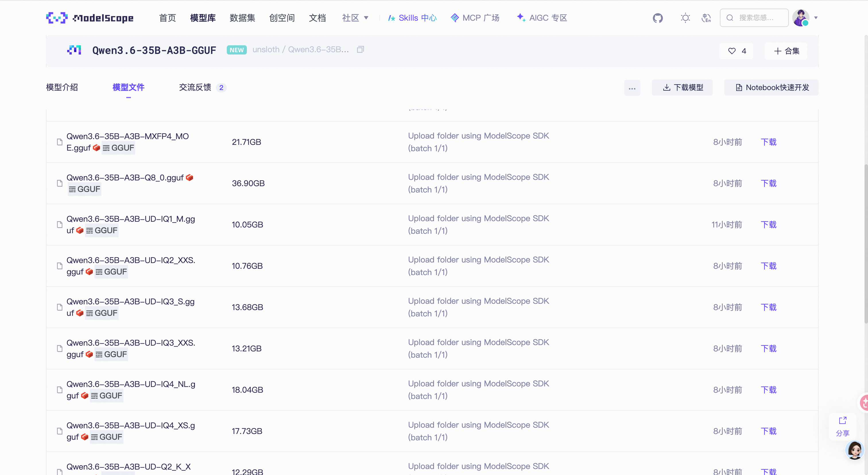This screenshot has height=475, width=868.
Task: Copy the model ID with the copy icon
Action: pos(361,50)
